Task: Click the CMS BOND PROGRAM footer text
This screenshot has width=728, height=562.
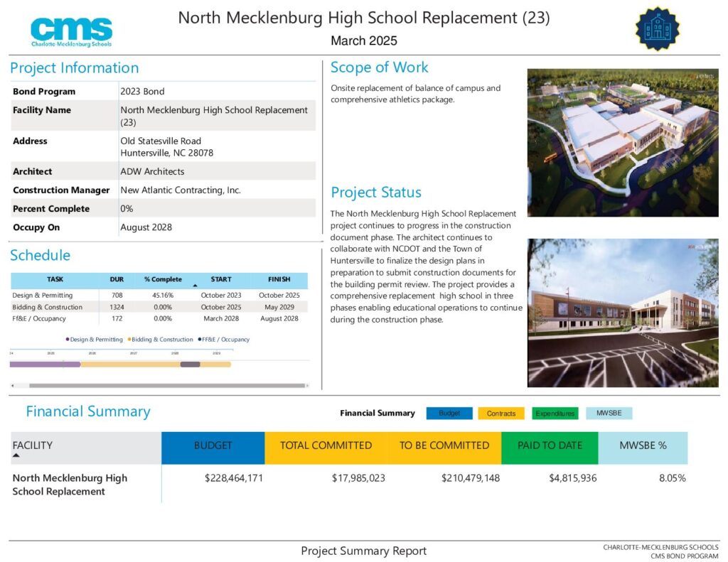Action: [x=684, y=556]
